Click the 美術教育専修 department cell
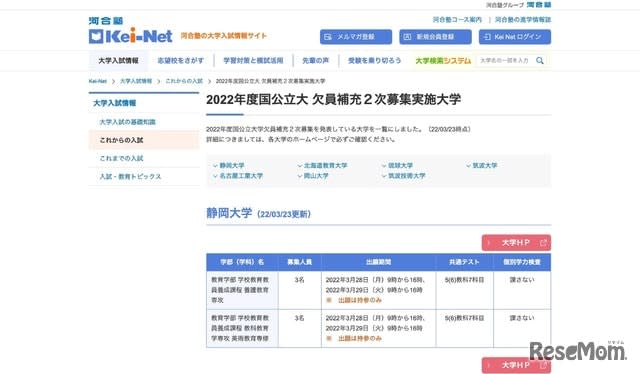The width and height of the screenshot is (640, 374). [242, 328]
